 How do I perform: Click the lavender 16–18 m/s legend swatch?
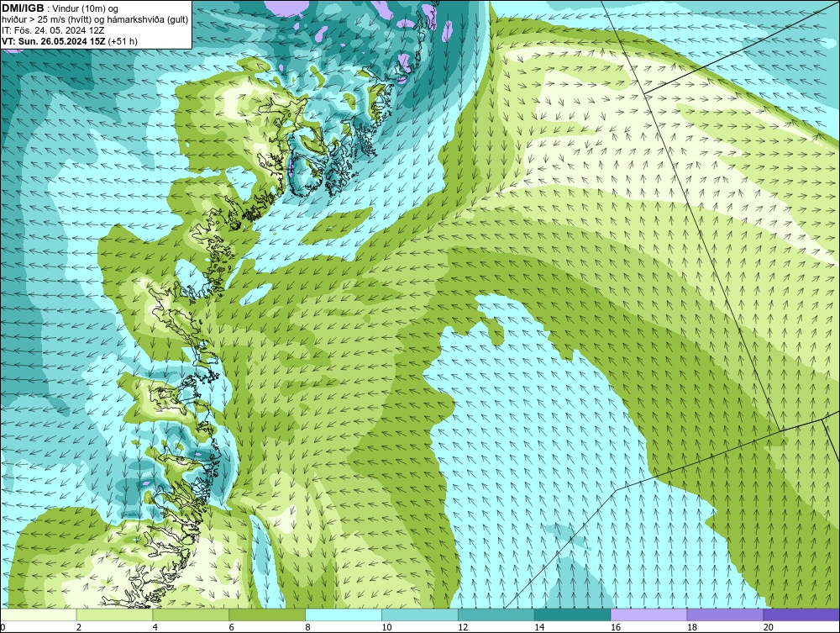coord(648,615)
